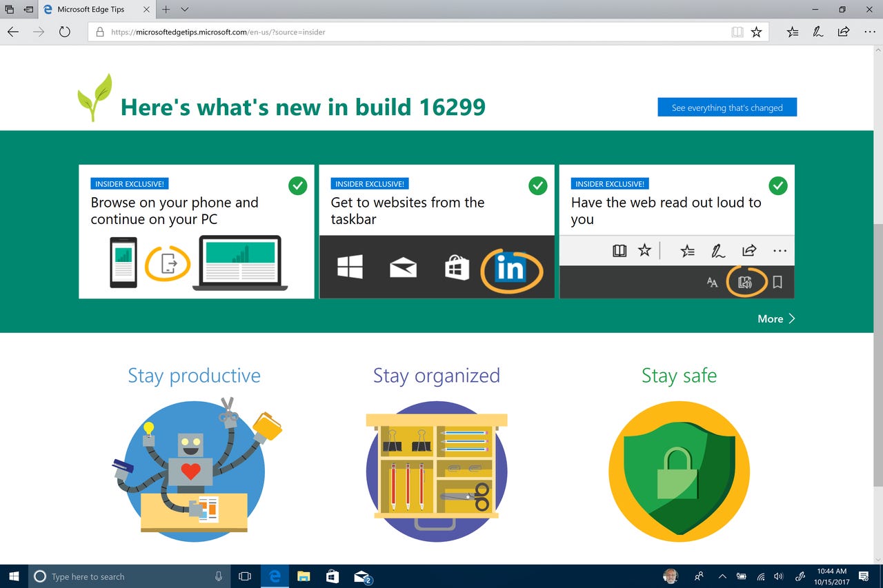
Task: Open the Mail app from the taskbar
Action: pyautogui.click(x=361, y=576)
